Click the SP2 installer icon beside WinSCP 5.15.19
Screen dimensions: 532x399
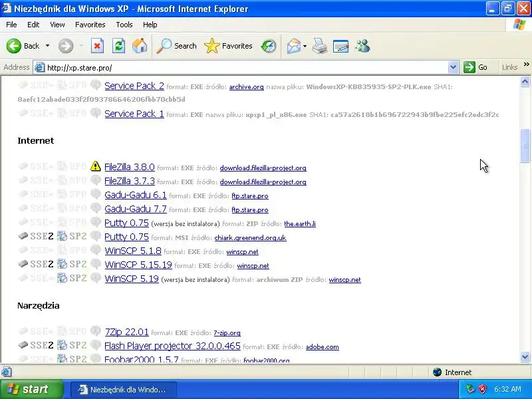point(62,263)
